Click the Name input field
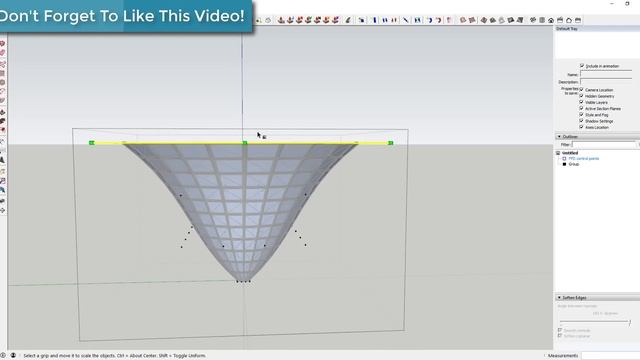640x360 pixels. click(606, 74)
